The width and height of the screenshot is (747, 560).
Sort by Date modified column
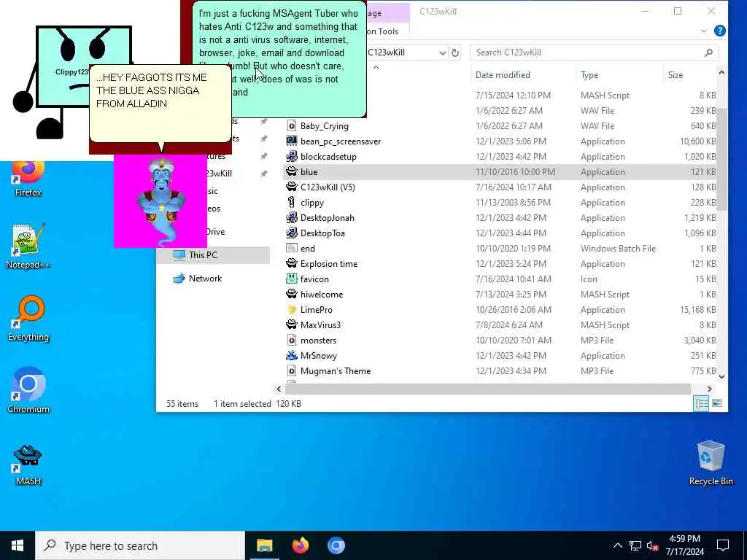503,75
